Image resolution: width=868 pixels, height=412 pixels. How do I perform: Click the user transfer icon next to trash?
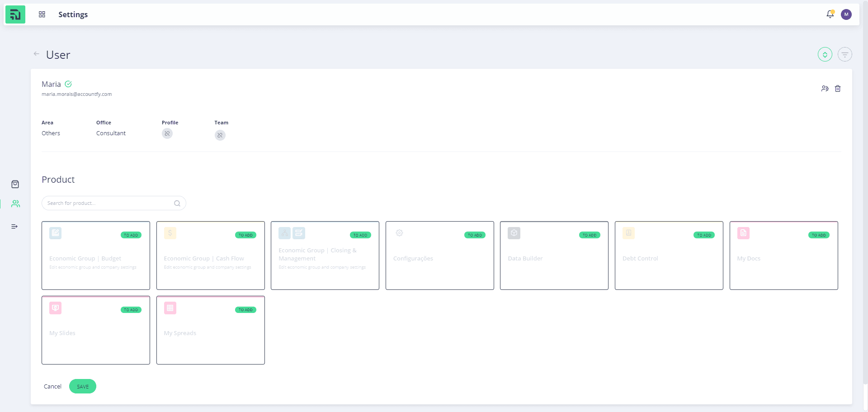825,89
